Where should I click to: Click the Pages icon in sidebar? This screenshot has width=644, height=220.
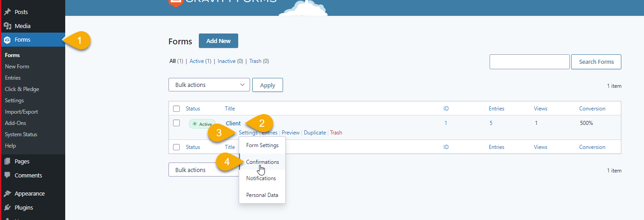pos(8,161)
